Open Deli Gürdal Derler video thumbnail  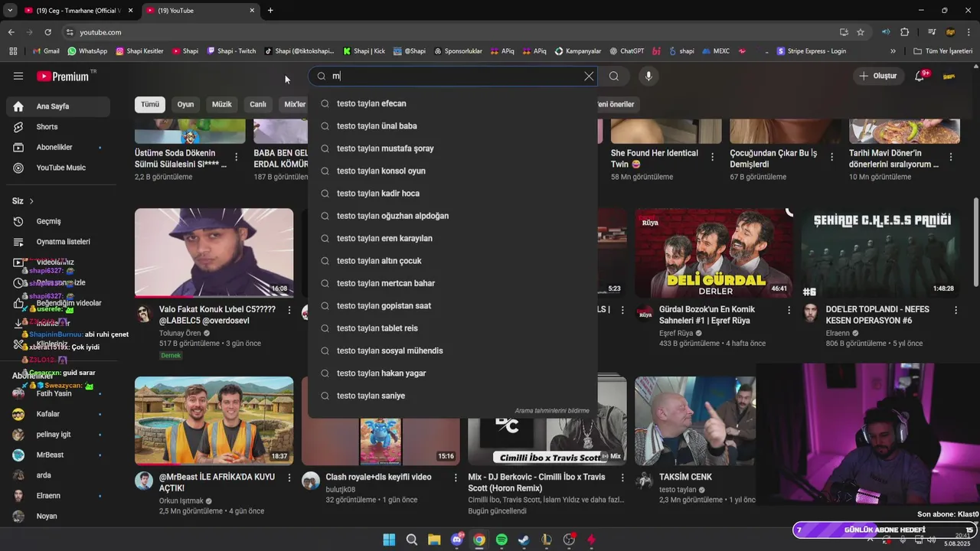[x=714, y=253]
